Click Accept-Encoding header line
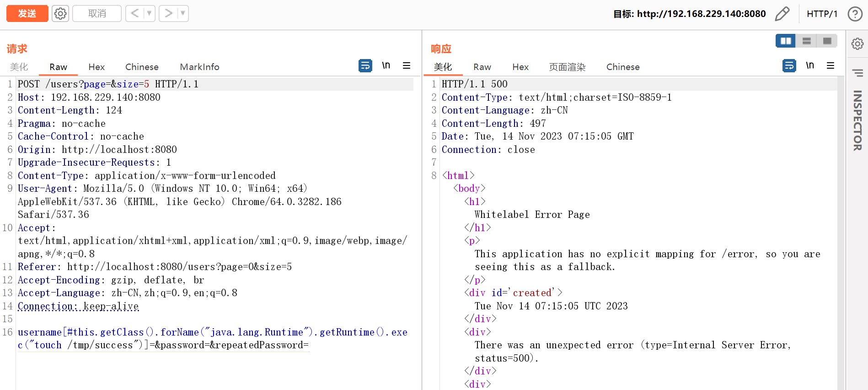This screenshot has height=390, width=868. 111,280
